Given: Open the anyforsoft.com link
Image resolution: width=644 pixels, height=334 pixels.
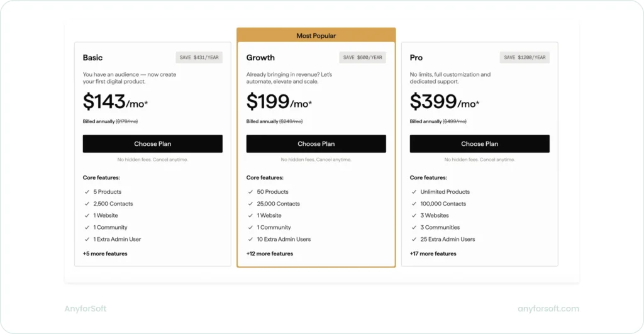Looking at the screenshot, I should click(548, 309).
